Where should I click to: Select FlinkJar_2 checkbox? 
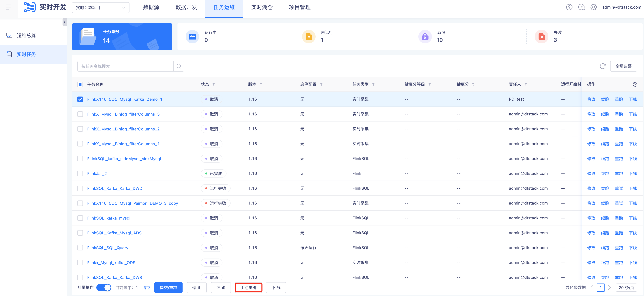coord(80,173)
